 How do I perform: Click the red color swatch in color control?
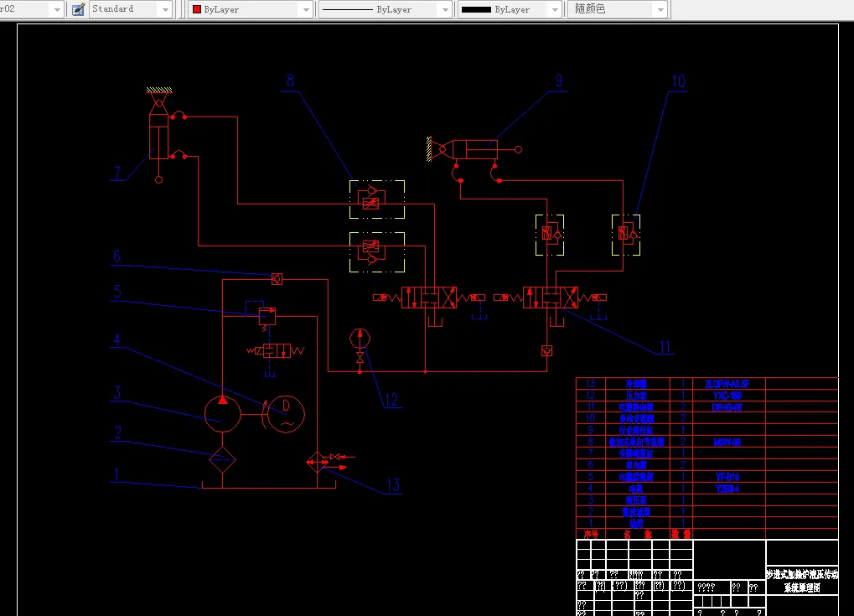click(x=197, y=9)
